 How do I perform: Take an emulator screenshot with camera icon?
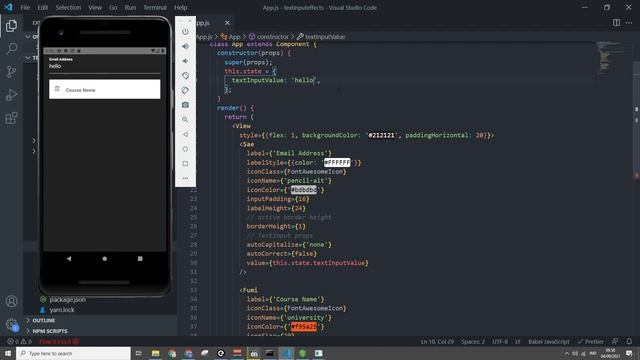(x=185, y=105)
